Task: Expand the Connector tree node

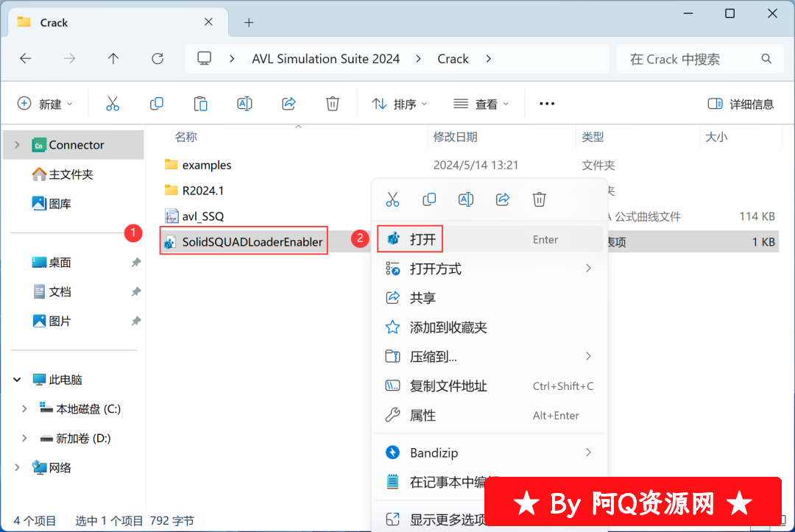Action: 17,145
